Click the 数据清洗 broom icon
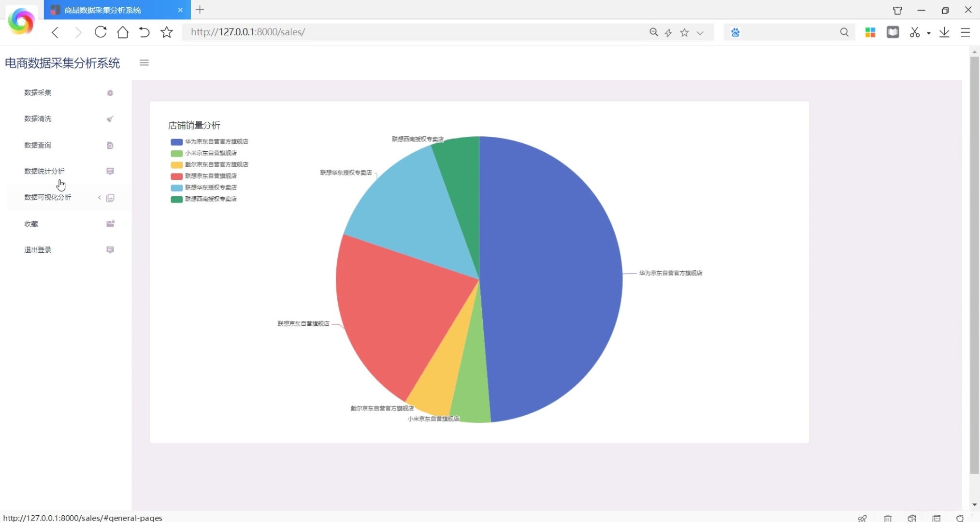Screen dimensions: 980x522 click(x=110, y=119)
